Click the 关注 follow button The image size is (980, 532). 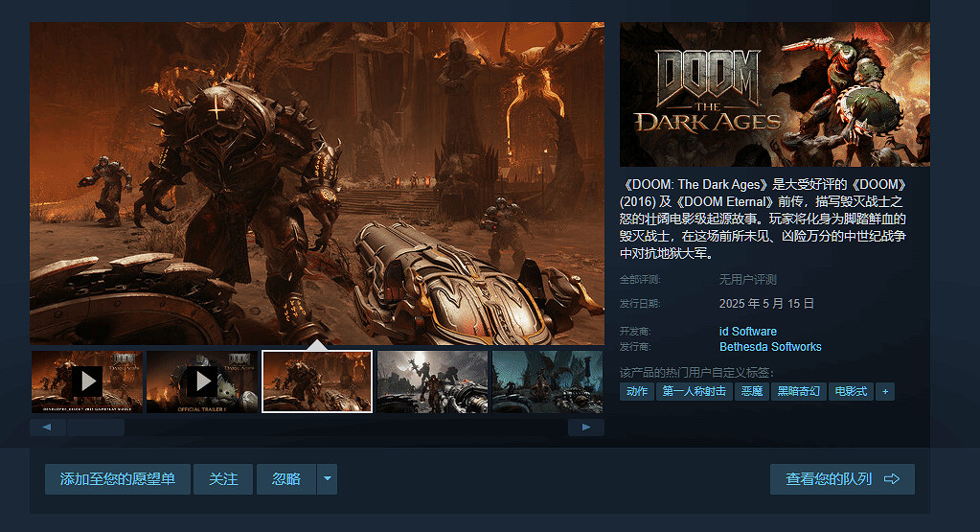coord(223,479)
